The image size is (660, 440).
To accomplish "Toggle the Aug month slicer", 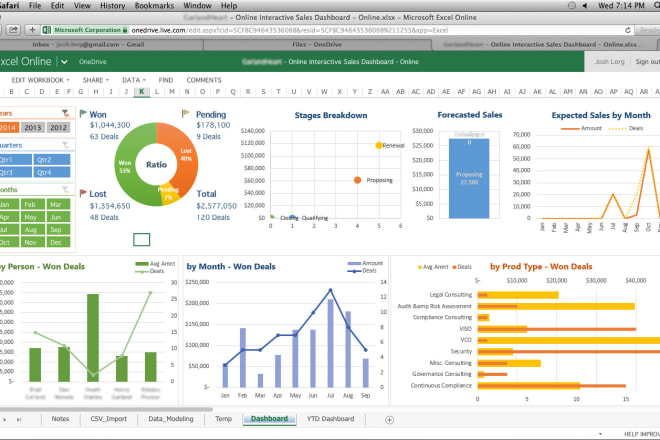I will pos(32,229).
